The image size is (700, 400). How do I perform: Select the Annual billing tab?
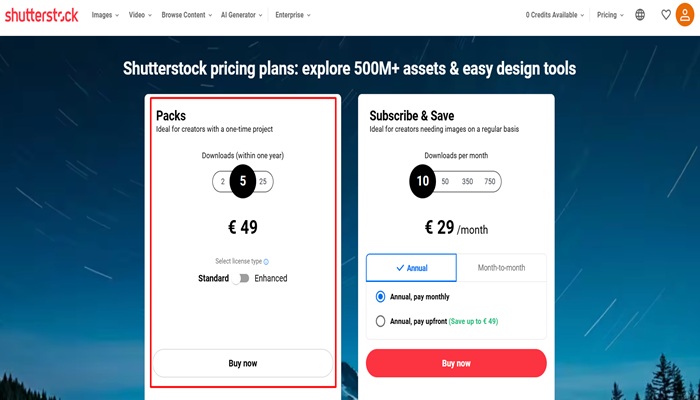411,268
